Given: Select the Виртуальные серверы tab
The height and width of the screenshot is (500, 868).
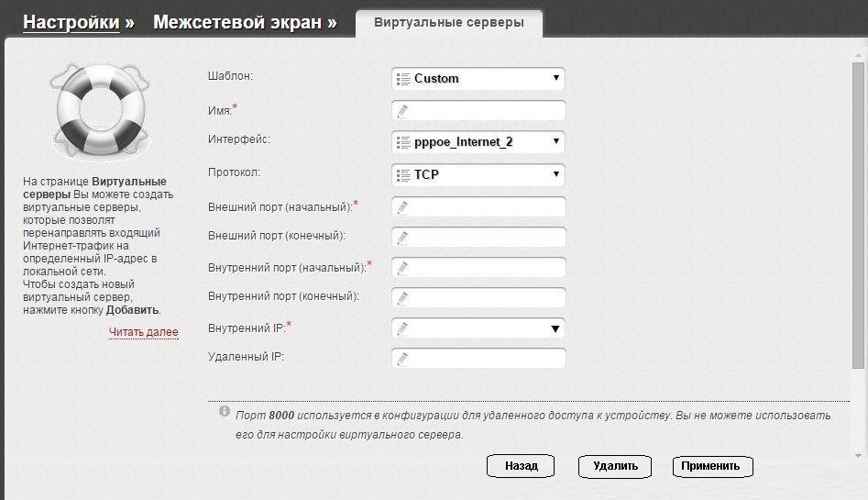Looking at the screenshot, I should [449, 23].
